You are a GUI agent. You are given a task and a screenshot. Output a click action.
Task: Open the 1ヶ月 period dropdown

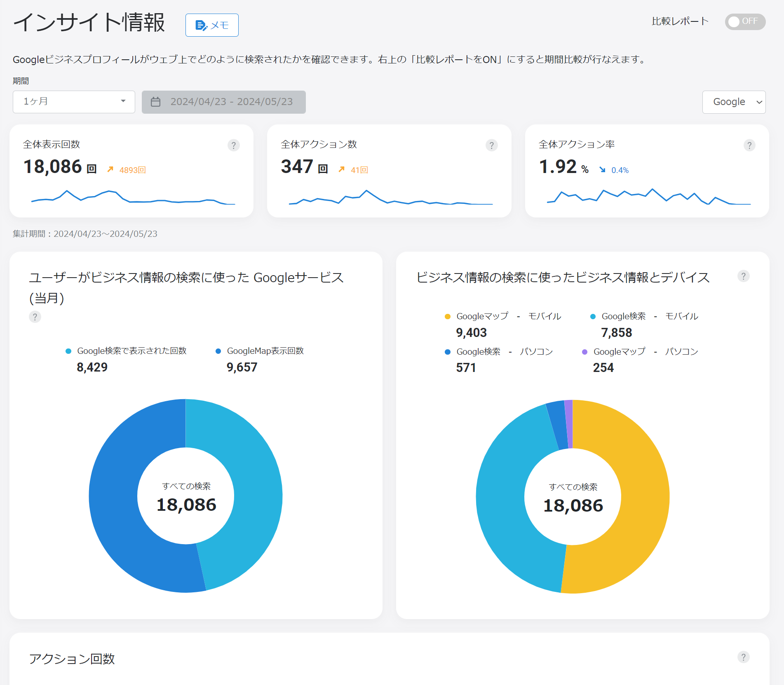pyautogui.click(x=74, y=102)
